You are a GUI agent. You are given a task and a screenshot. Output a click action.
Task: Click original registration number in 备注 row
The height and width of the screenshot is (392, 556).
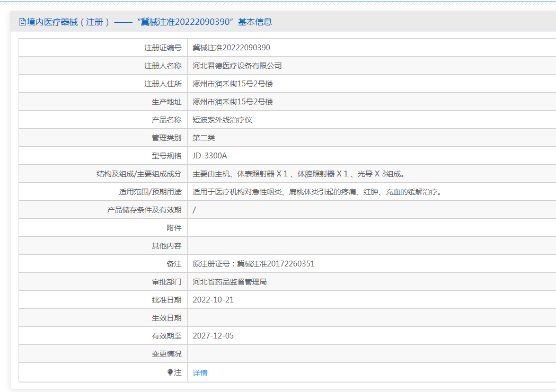(253, 264)
